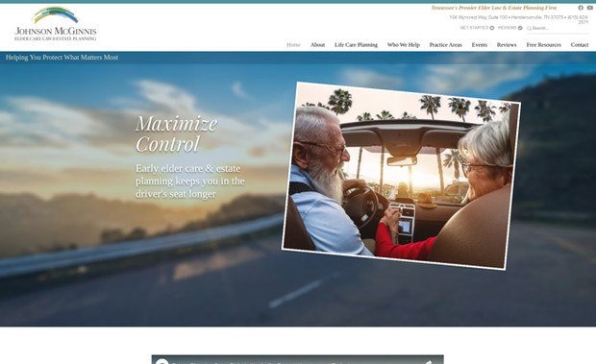Open the Who We Help menu

click(x=404, y=45)
